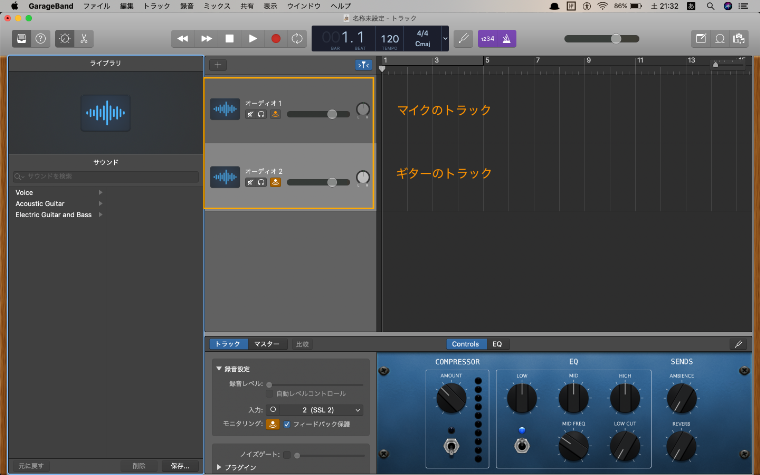760x475 pixels.
Task: Click the 保存 button in the library
Action: click(179, 466)
